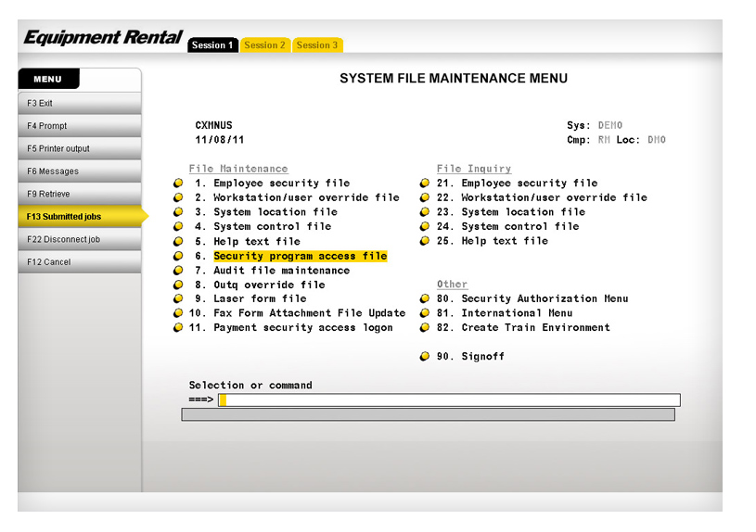Image resolution: width=756 pixels, height=532 pixels.
Task: Click the CXMNUS program identifier
Action: point(213,125)
